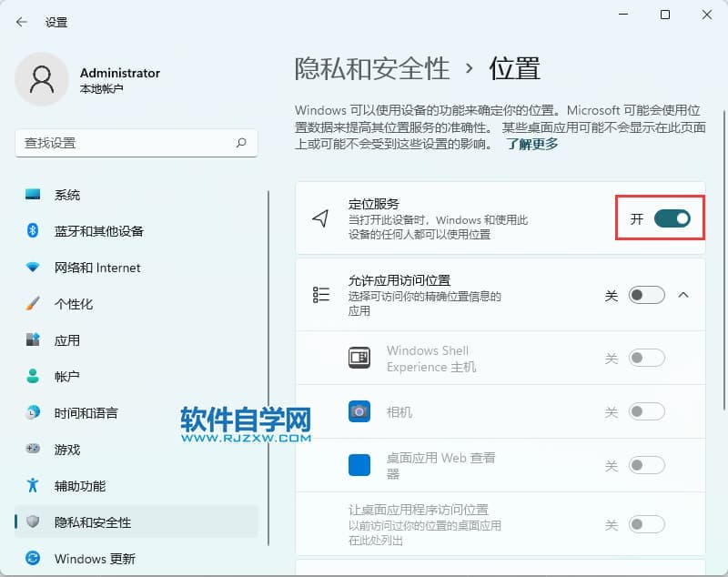
Task: Open 游戏 settings in the sidebar
Action: [x=67, y=450]
